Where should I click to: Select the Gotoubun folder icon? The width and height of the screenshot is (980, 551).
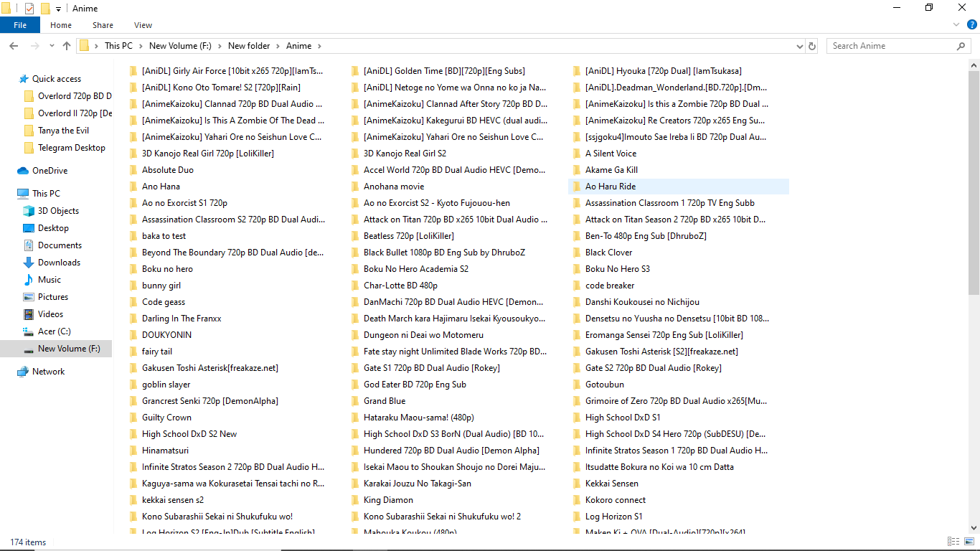(578, 385)
